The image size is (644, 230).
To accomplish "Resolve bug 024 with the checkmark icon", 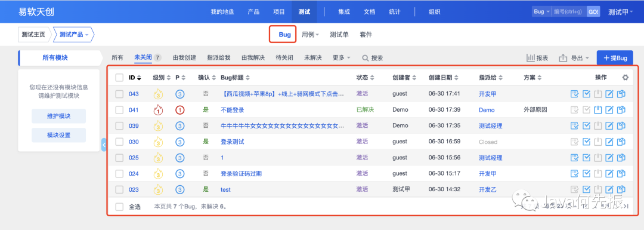I will click(587, 174).
